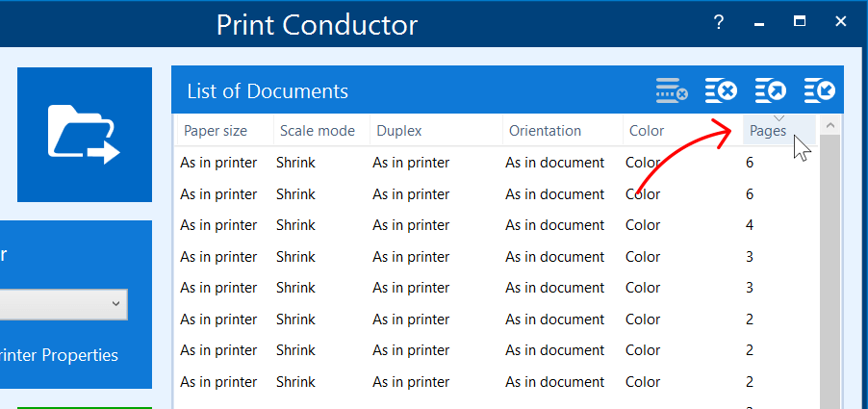Click the Import List icon
Screen dimensions: 868x409
(x=820, y=91)
